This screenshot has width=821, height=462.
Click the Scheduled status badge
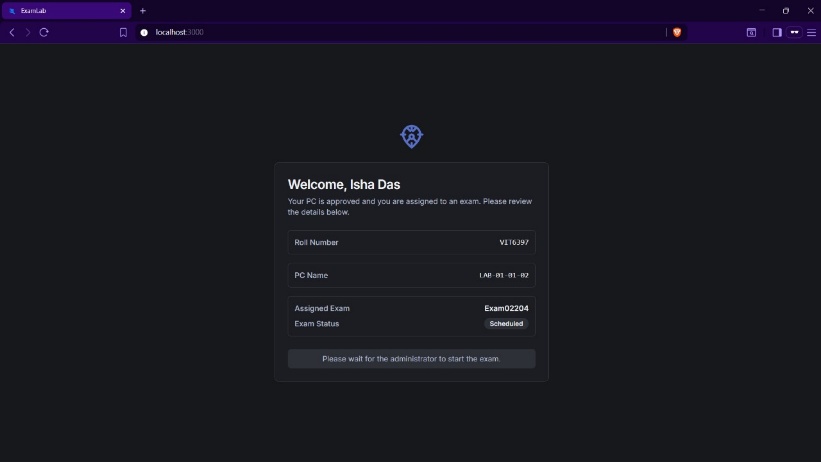pyautogui.click(x=506, y=324)
